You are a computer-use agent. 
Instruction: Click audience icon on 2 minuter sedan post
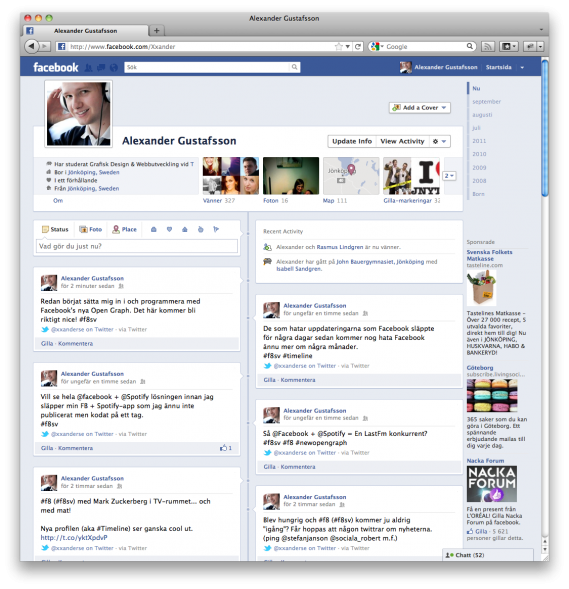point(121,286)
